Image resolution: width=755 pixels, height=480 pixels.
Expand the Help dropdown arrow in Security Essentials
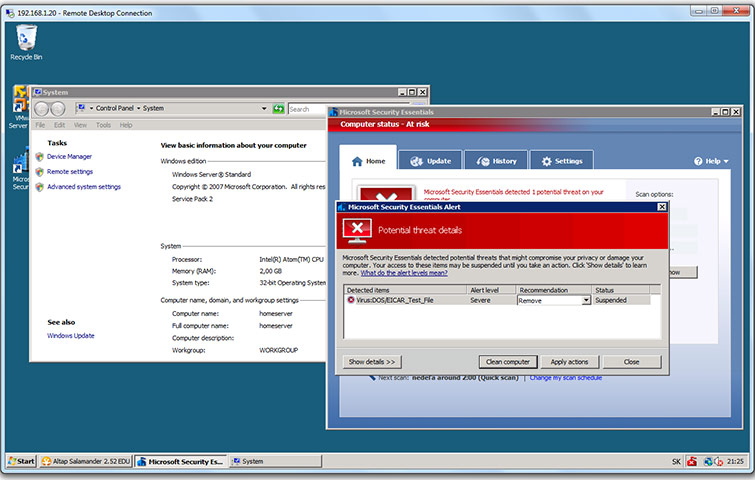point(726,161)
